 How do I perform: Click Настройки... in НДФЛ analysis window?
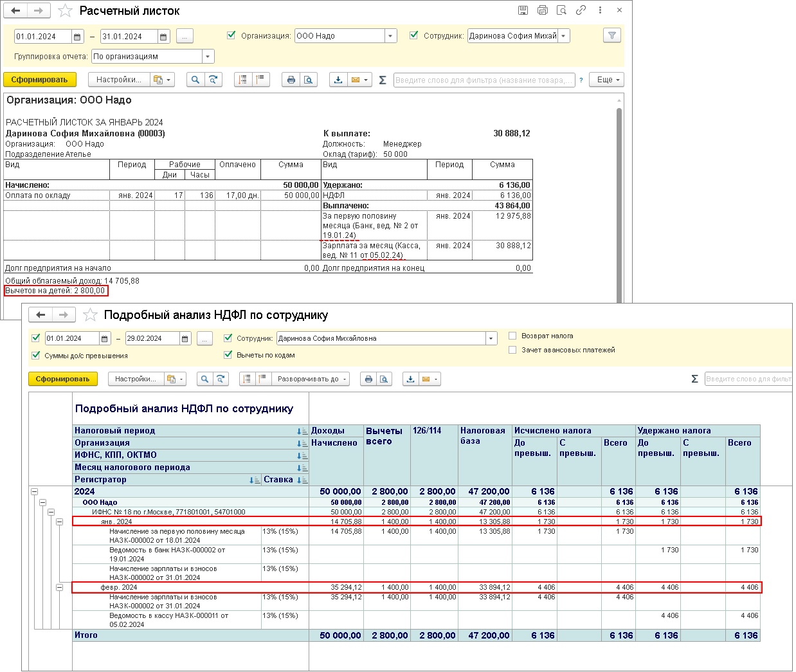click(135, 379)
